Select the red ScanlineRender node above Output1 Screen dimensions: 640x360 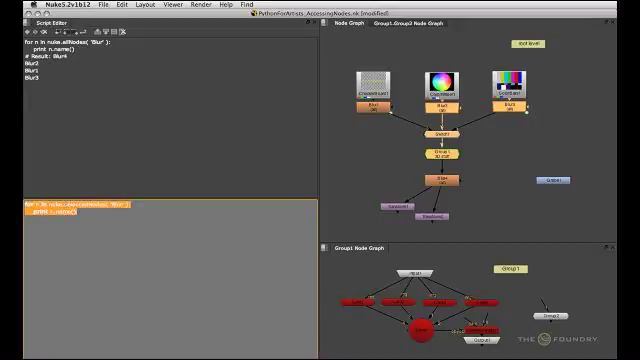(x=482, y=330)
